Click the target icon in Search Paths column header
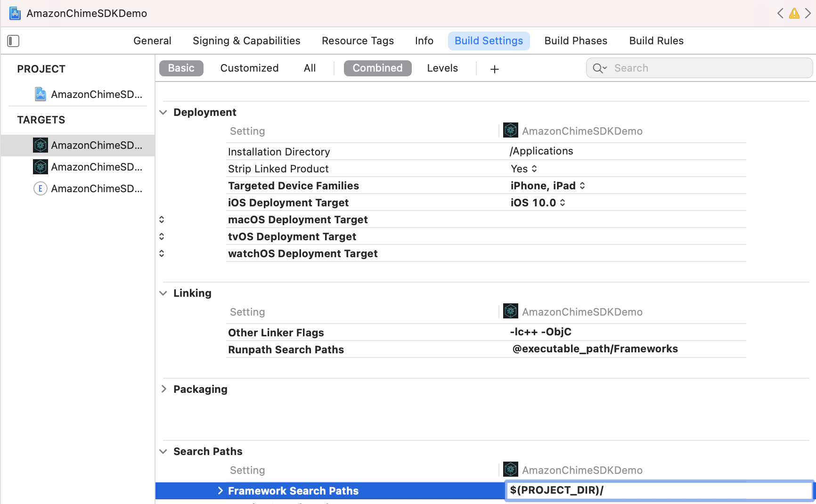816x504 pixels. pos(511,470)
